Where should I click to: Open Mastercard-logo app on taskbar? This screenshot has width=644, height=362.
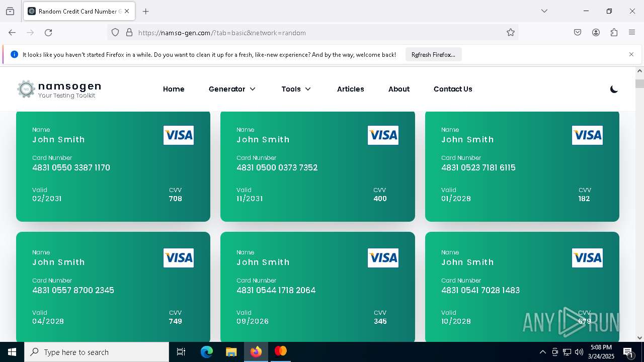point(280,352)
